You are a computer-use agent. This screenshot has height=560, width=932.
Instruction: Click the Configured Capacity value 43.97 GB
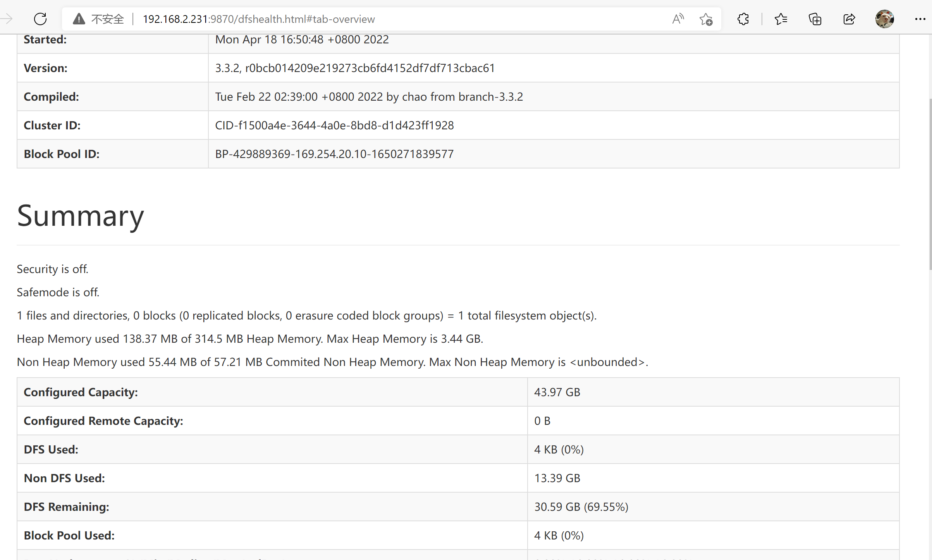pos(557,392)
